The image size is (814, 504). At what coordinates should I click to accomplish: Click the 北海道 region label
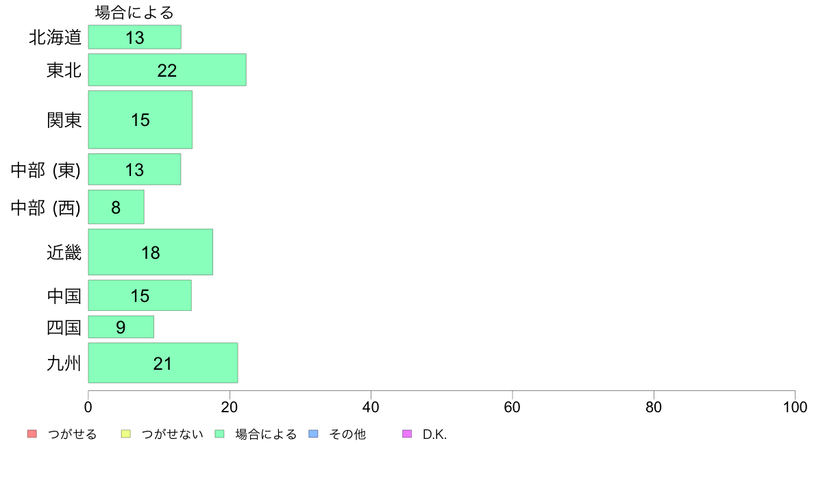coord(55,38)
